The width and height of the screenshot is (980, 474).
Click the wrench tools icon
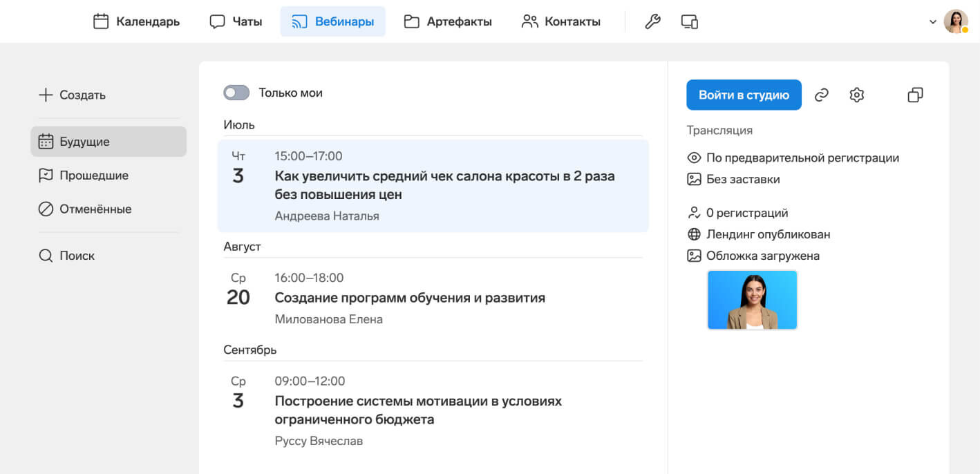(x=652, y=21)
